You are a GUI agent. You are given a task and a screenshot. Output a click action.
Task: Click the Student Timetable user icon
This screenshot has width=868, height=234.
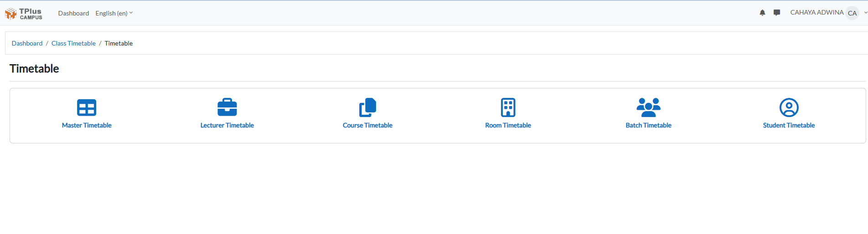[789, 107]
